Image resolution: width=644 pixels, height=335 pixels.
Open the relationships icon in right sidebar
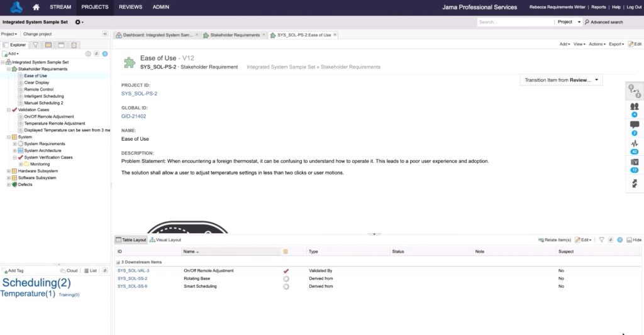[635, 91]
